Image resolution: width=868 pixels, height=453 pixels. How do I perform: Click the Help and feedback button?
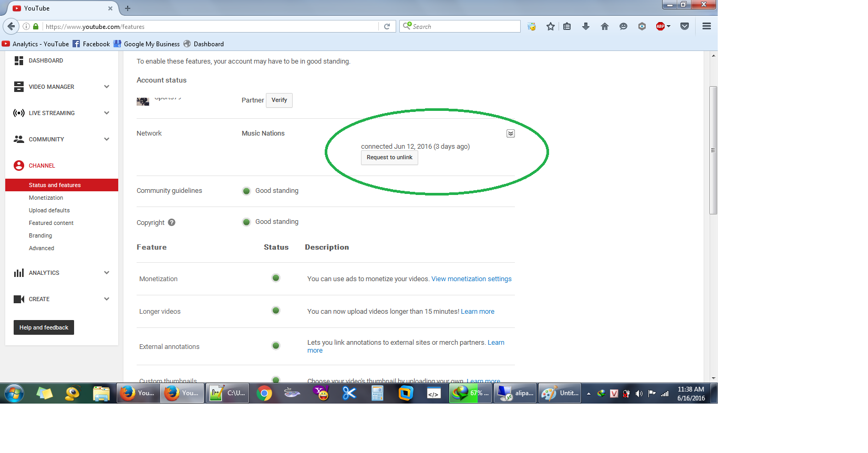tap(44, 327)
